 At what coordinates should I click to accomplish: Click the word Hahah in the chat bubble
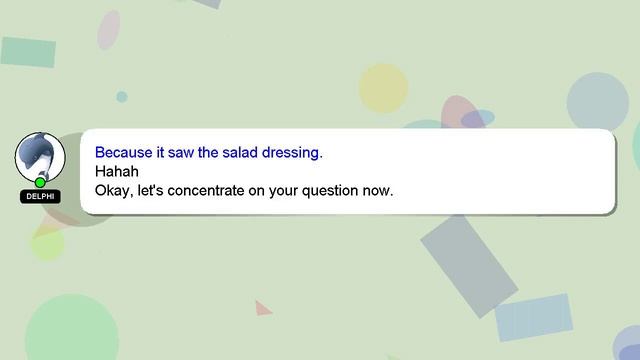coord(117,171)
